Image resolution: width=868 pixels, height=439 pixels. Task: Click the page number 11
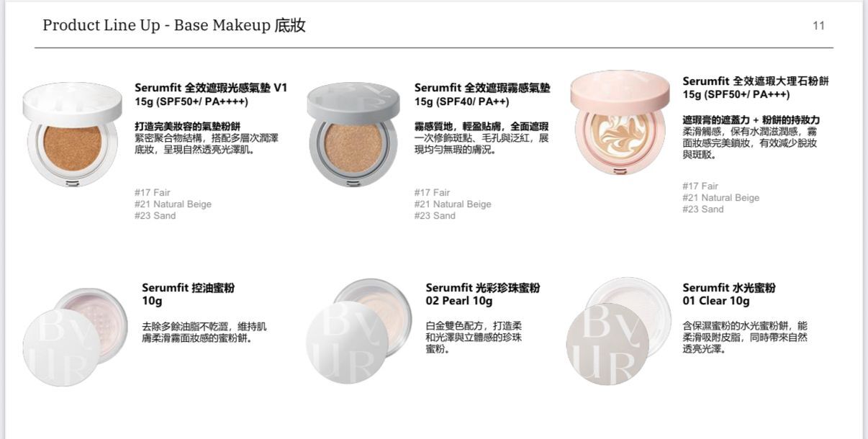818,26
